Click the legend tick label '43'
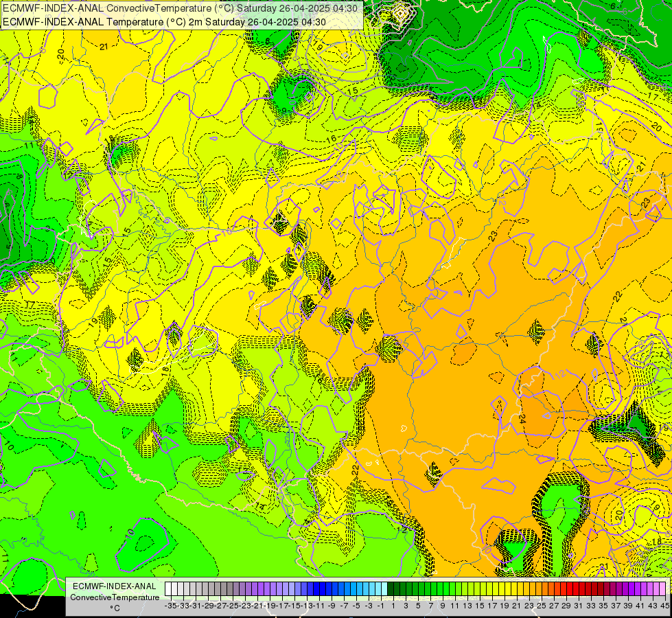 click(653, 606)
